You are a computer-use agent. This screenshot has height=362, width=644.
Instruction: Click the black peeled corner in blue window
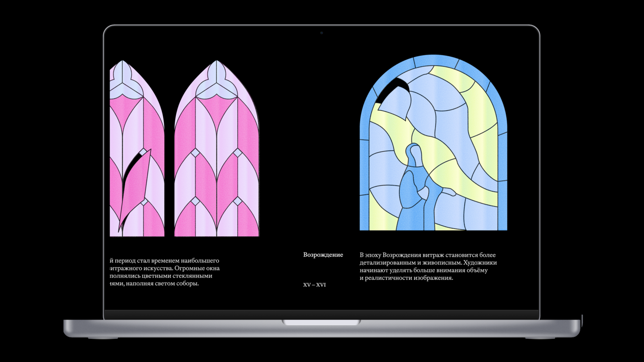click(x=392, y=89)
